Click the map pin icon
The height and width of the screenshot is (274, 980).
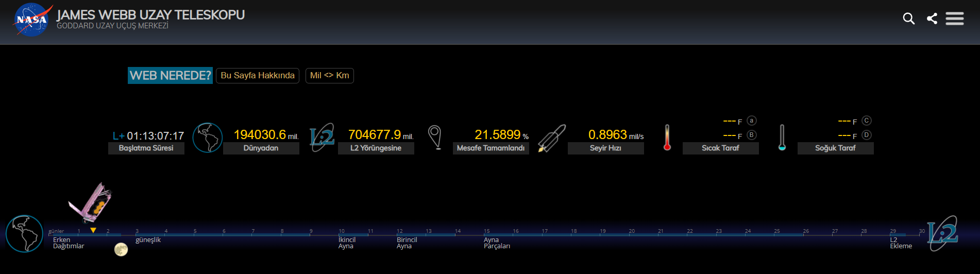435,138
